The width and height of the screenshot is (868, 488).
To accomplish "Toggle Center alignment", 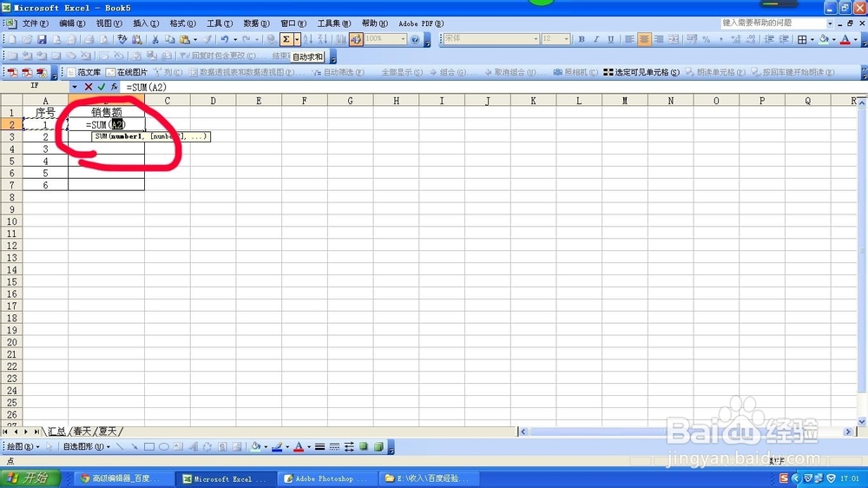I will pyautogui.click(x=644, y=39).
